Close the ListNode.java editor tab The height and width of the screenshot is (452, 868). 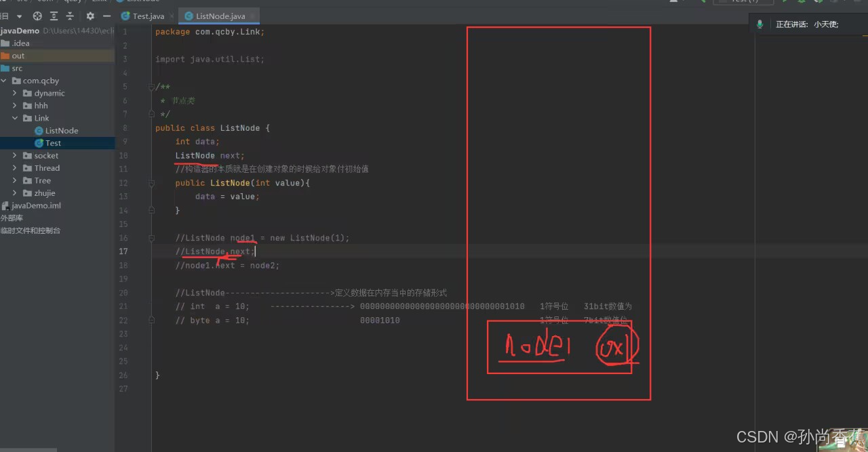pos(251,16)
